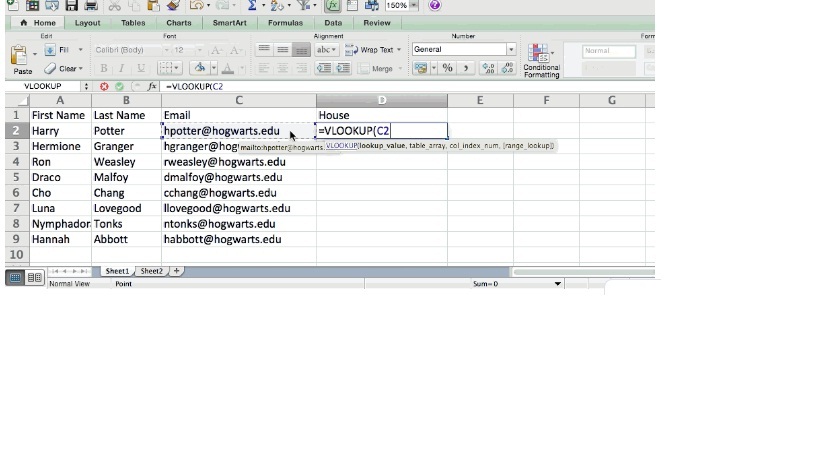Select middle vertical alignment button

click(x=283, y=50)
